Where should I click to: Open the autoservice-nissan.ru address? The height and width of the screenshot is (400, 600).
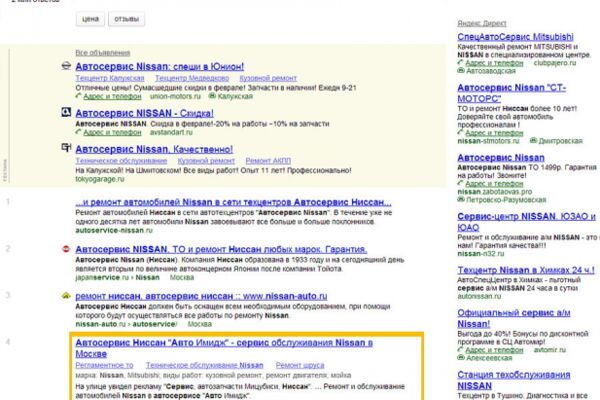(114, 230)
